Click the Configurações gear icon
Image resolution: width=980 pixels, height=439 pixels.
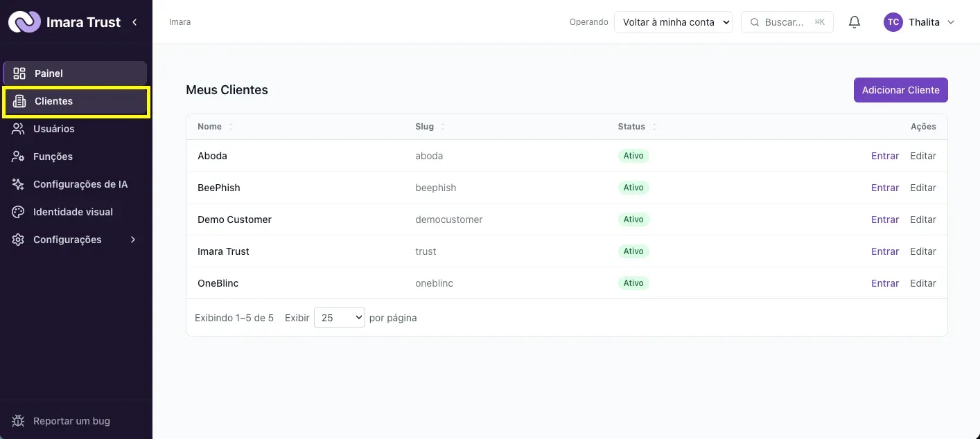(x=18, y=240)
